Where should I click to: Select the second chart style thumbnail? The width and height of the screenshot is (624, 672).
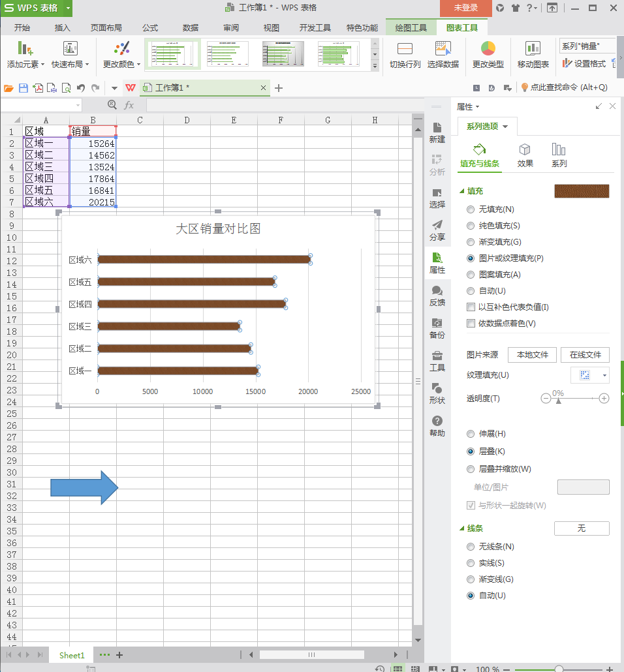coord(228,54)
